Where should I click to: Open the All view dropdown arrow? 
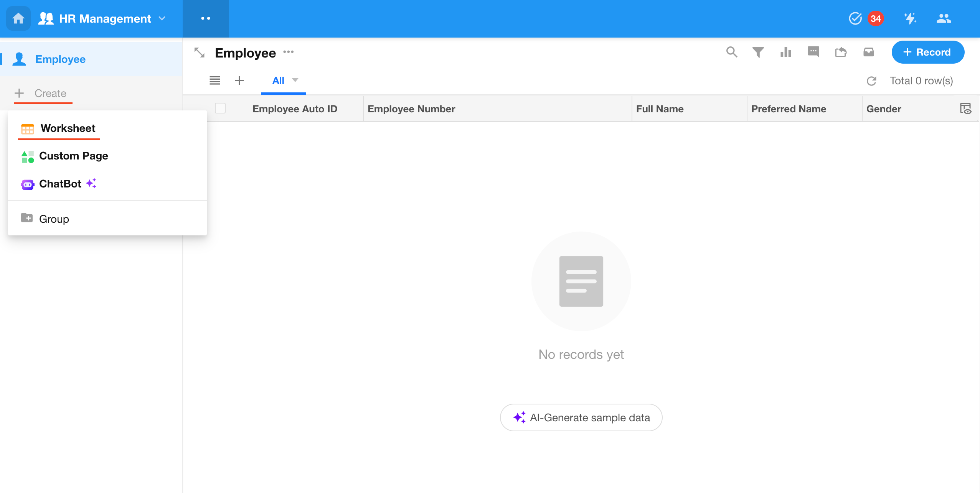click(x=295, y=80)
